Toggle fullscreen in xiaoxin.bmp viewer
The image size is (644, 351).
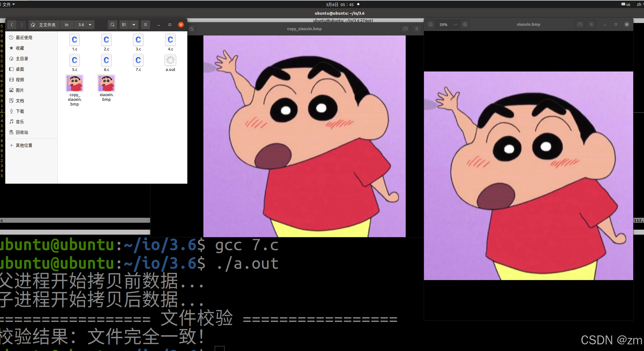(x=579, y=24)
